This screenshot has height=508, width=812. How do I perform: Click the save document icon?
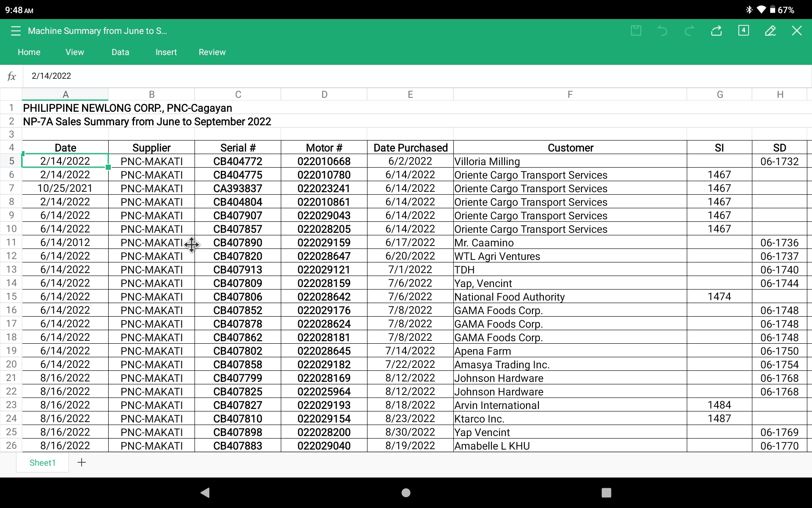[636, 30]
